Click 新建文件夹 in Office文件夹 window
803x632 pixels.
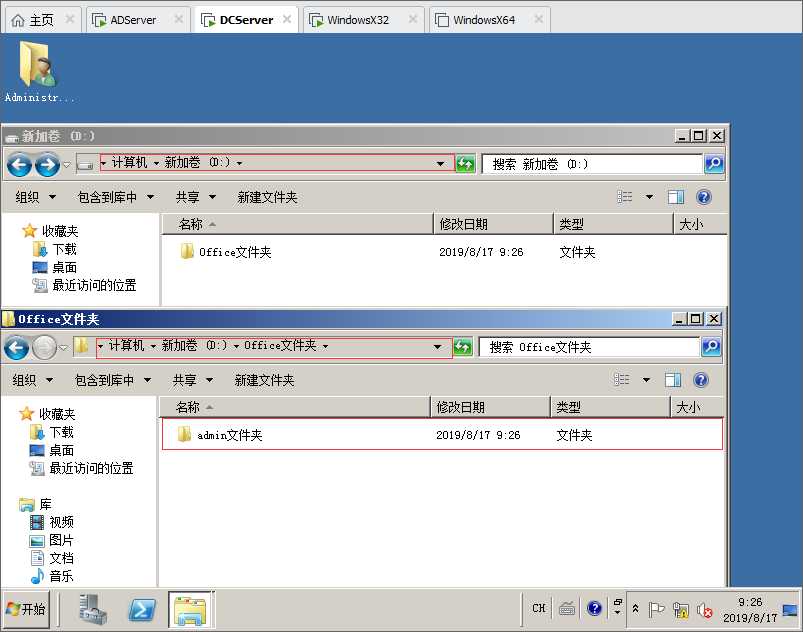(x=264, y=380)
